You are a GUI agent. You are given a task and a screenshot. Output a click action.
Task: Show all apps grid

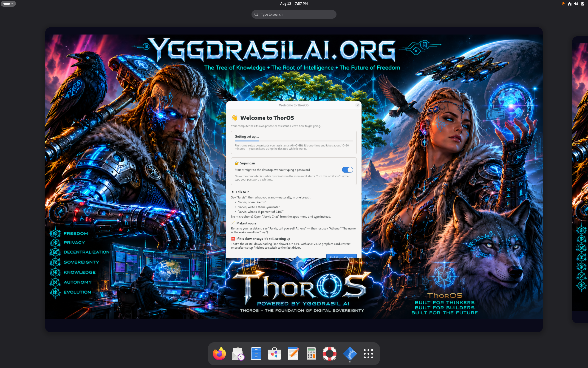pyautogui.click(x=368, y=354)
